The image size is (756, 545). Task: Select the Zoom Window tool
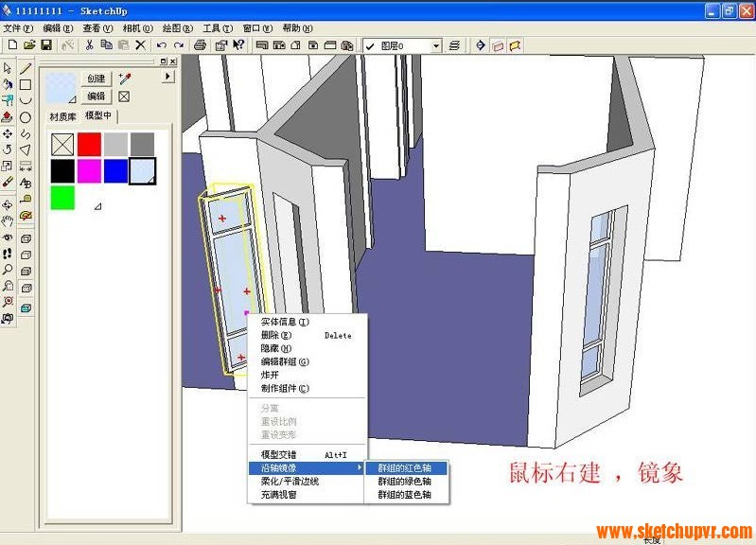(8, 286)
